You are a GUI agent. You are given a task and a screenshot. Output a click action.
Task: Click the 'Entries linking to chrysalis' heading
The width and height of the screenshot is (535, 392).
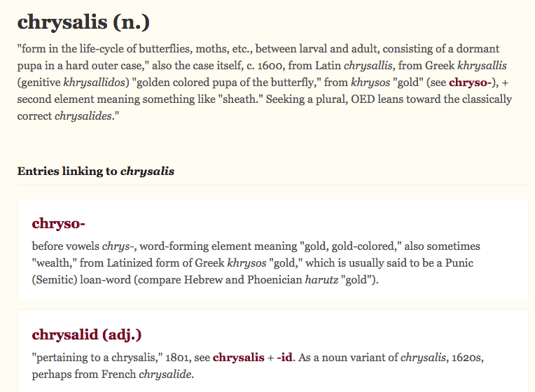coord(95,171)
